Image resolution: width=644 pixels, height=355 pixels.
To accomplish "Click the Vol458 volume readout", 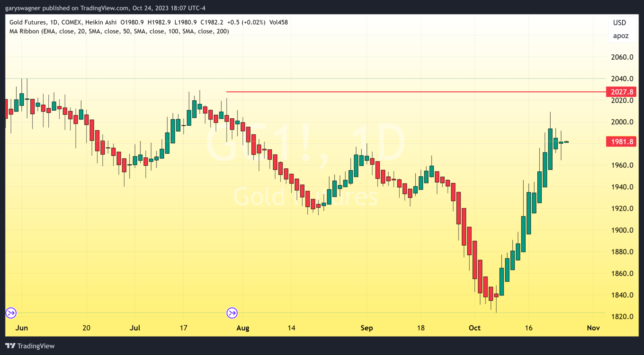I will tap(279, 23).
